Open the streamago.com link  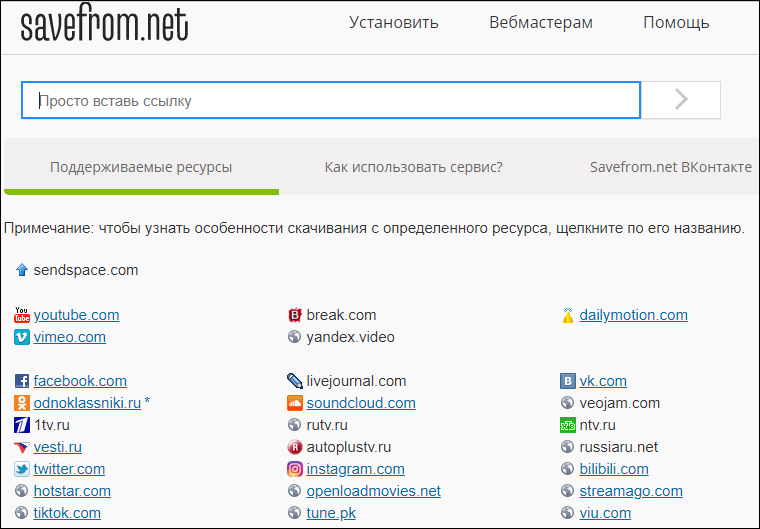631,491
